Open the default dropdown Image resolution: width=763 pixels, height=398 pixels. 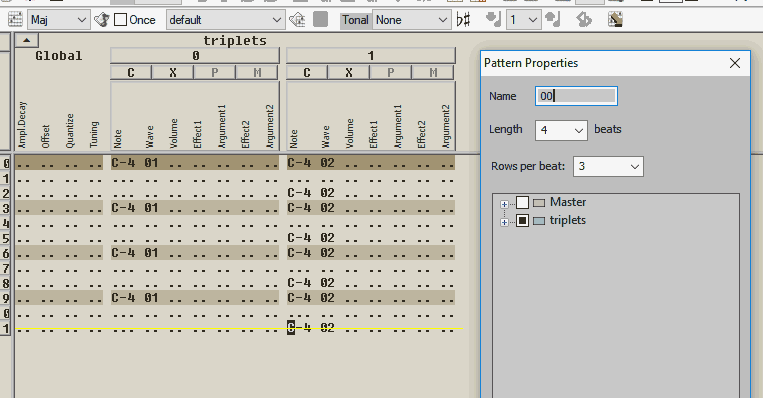225,20
